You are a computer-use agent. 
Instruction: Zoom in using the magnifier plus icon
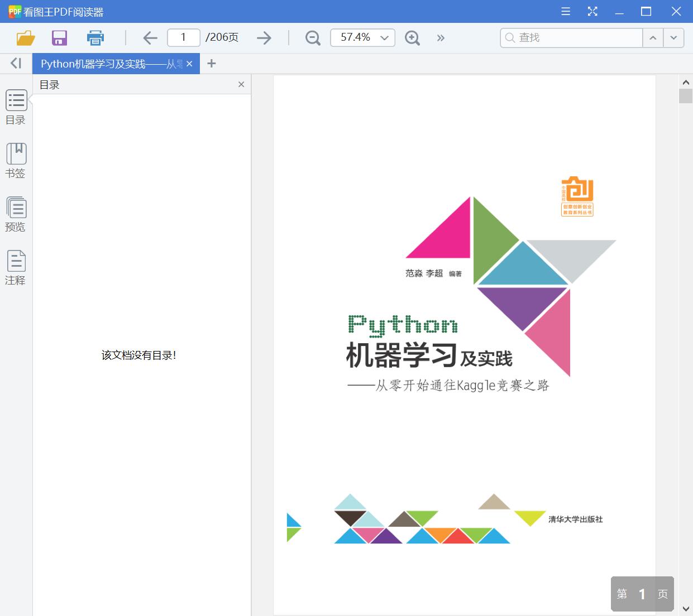click(x=412, y=37)
